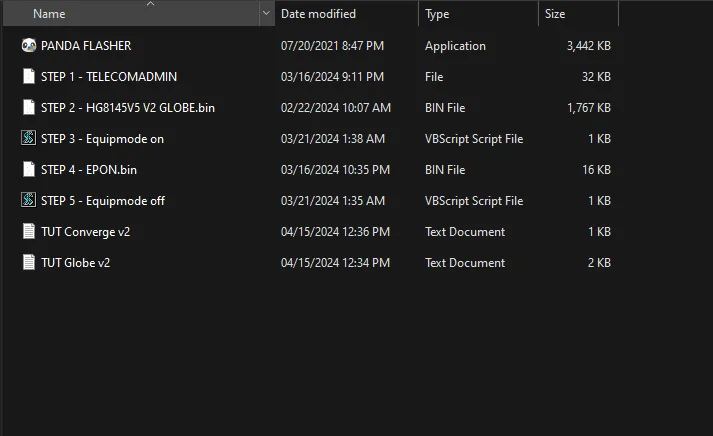Select the STEP 1 - TELECOMADMIN file name

click(109, 77)
